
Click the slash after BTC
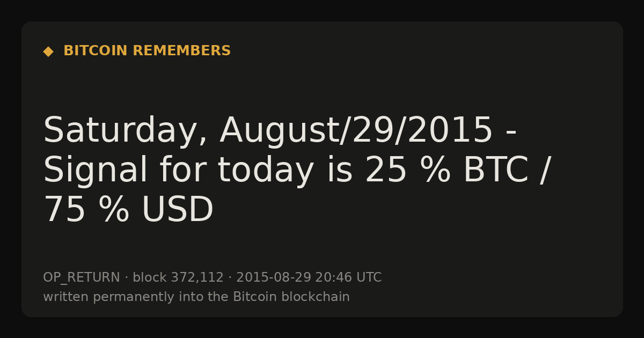click(545, 171)
